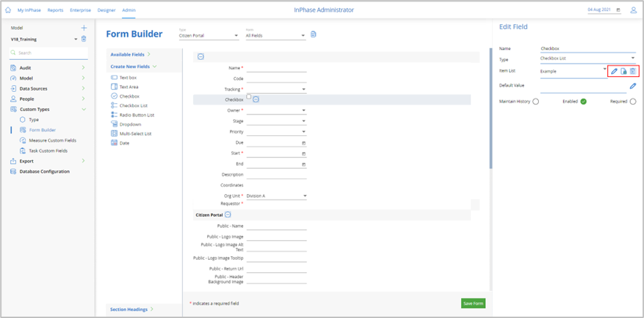
Task: Click the home icon in top bar
Action: point(7,10)
